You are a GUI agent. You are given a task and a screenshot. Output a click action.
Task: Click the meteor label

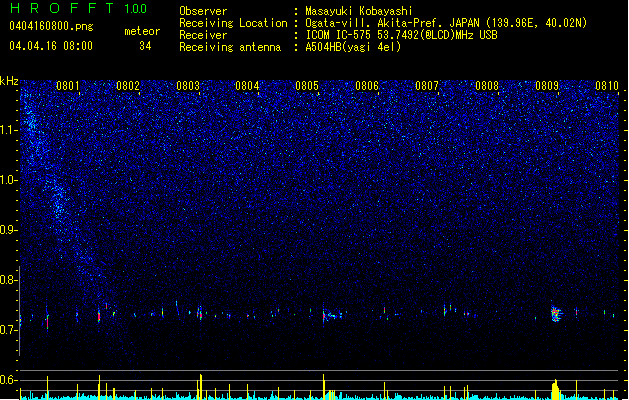[x=142, y=31]
